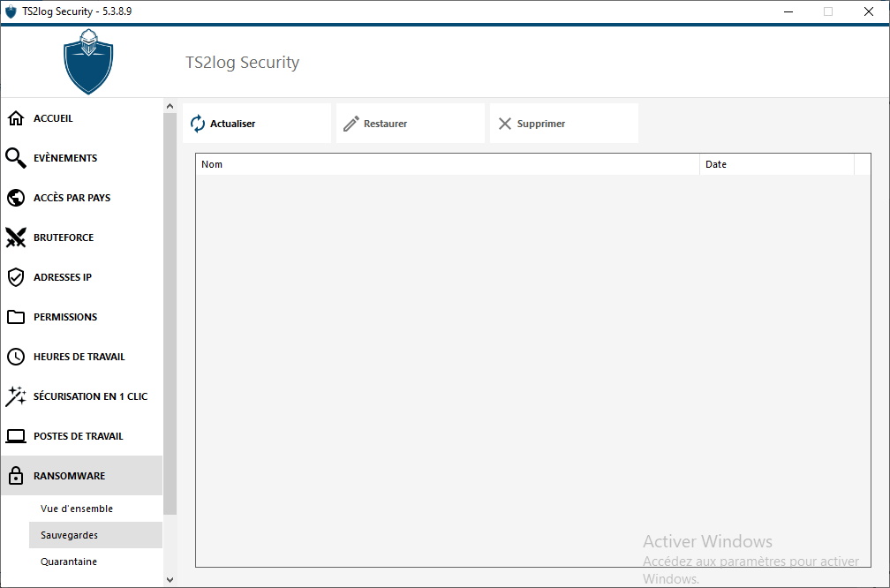Click the laptop icon for Postes de travail
The height and width of the screenshot is (588, 890).
click(16, 436)
